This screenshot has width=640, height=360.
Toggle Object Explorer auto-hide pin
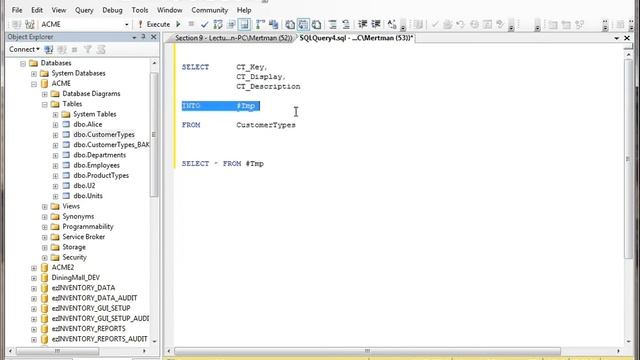point(143,37)
